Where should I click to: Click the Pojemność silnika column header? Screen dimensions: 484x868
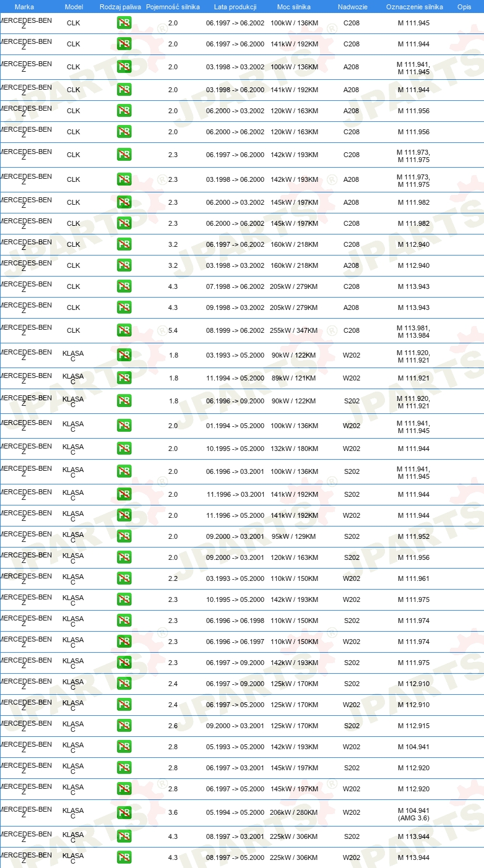(173, 7)
